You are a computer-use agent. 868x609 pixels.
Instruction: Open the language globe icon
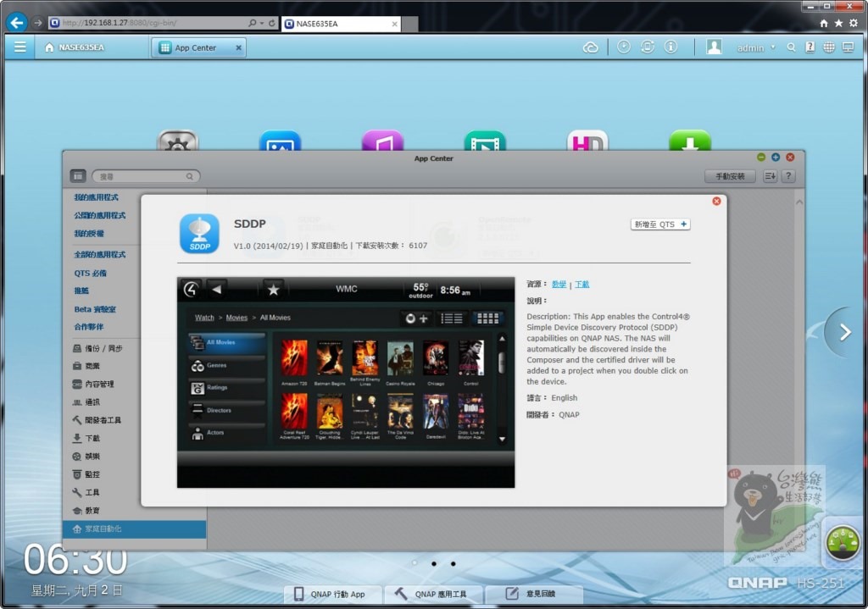pyautogui.click(x=829, y=47)
